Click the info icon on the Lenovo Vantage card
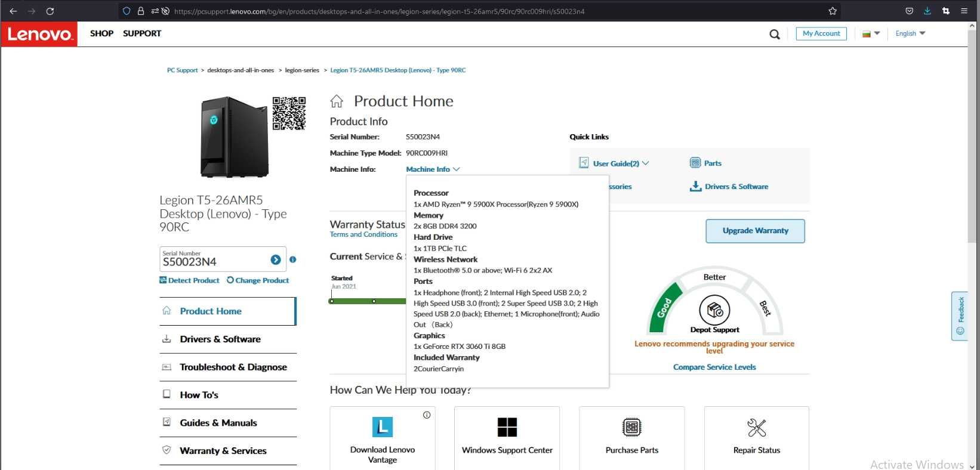Screen dimensions: 980x470 click(427, 415)
